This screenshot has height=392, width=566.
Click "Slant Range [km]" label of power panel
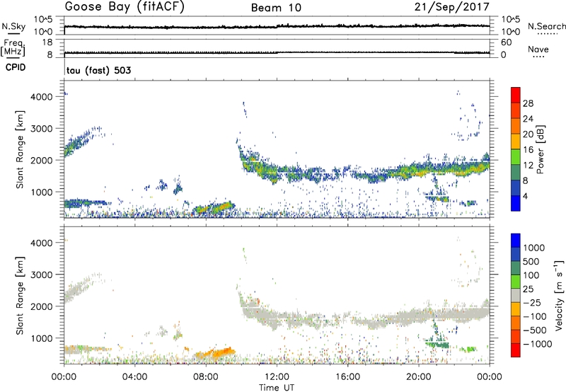(20, 149)
